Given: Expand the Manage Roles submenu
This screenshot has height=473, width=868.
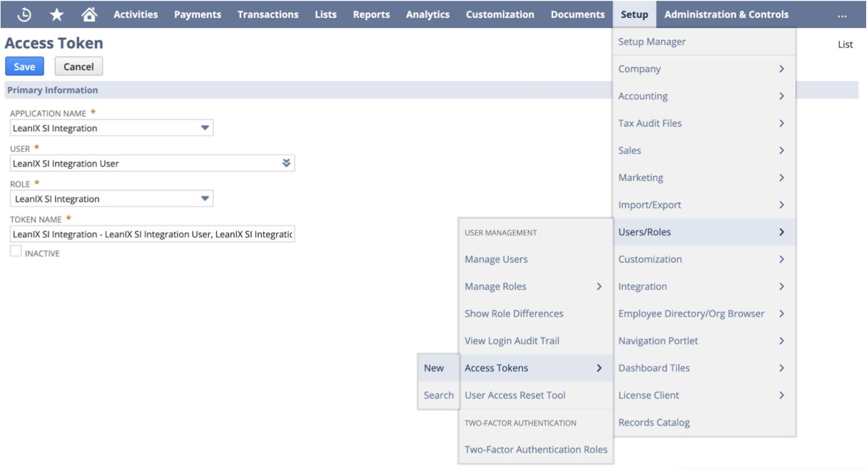Looking at the screenshot, I should click(x=536, y=286).
